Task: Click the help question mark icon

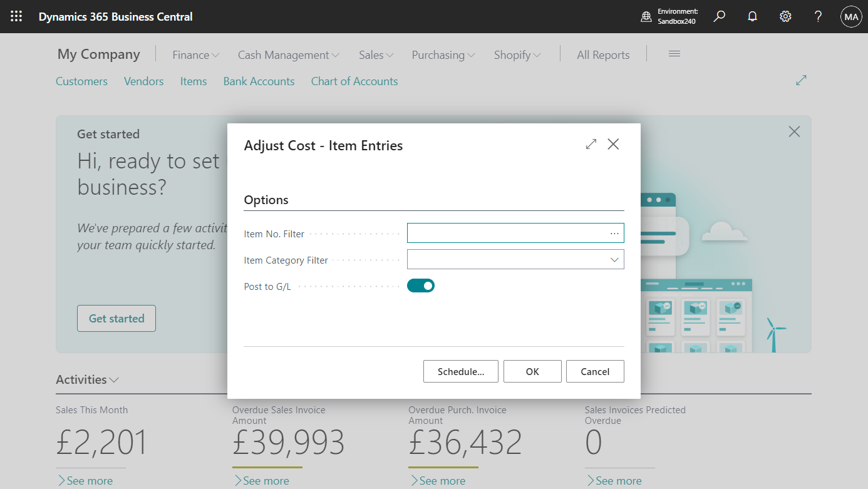Action: [818, 16]
